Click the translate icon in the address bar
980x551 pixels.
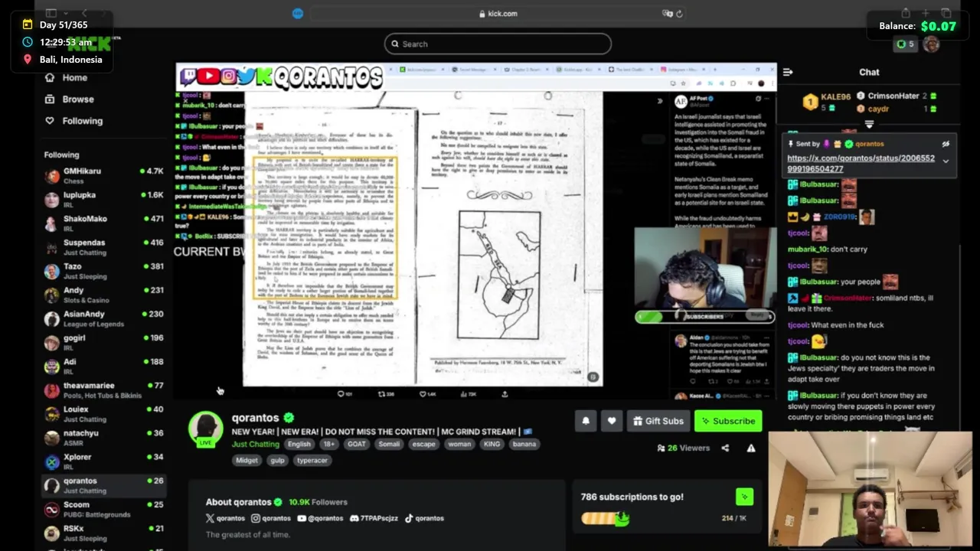point(667,13)
